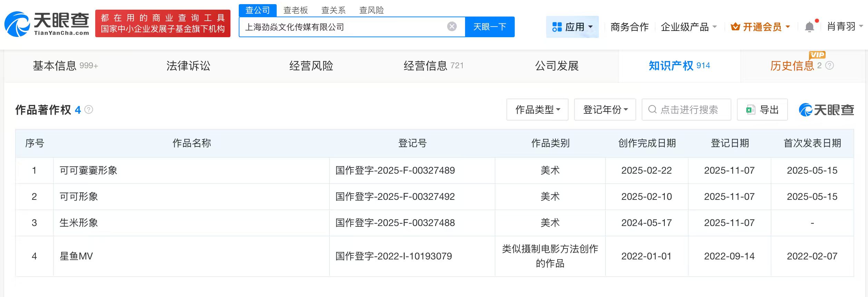Export the table with 导出 button

click(762, 110)
